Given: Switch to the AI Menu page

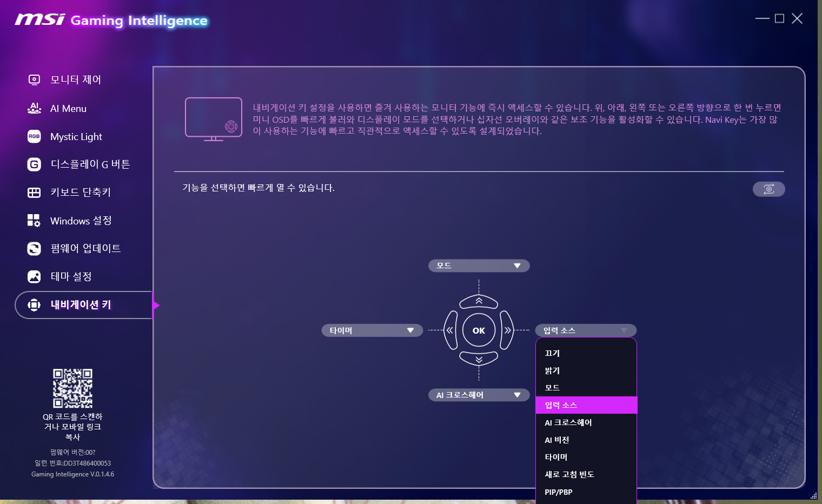Looking at the screenshot, I should tap(68, 109).
